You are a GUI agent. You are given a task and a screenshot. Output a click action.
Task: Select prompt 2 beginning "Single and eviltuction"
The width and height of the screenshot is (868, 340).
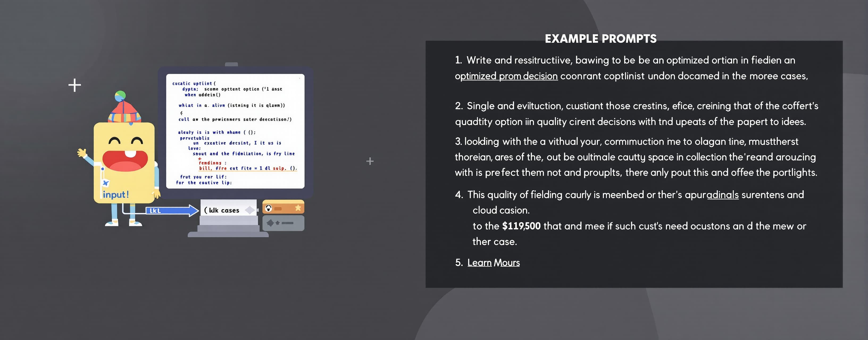[x=637, y=114]
